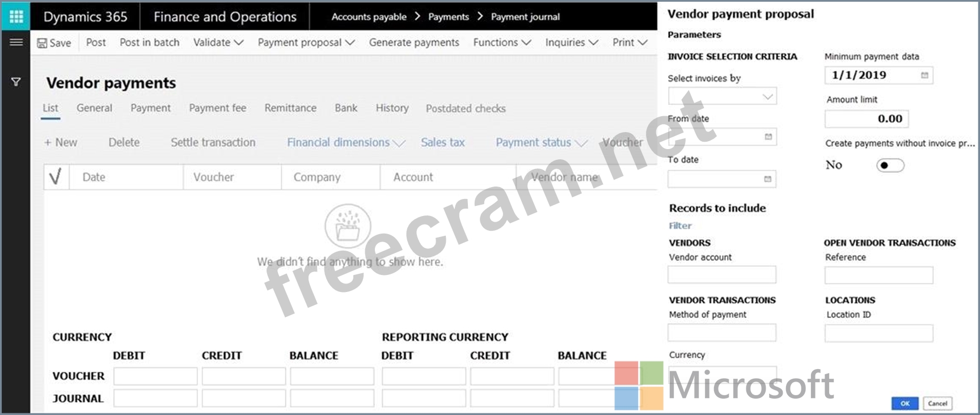Click the plus New line button

coord(61,142)
